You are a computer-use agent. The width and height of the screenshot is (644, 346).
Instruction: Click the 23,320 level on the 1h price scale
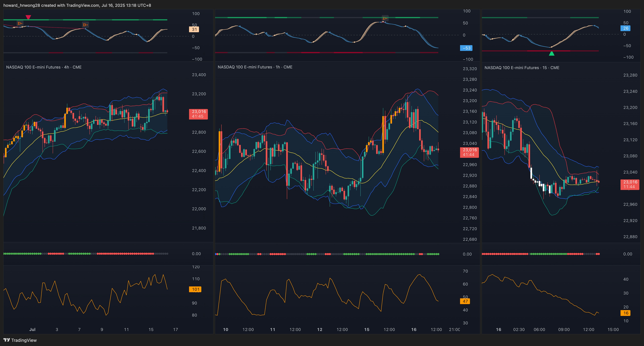[470, 69]
